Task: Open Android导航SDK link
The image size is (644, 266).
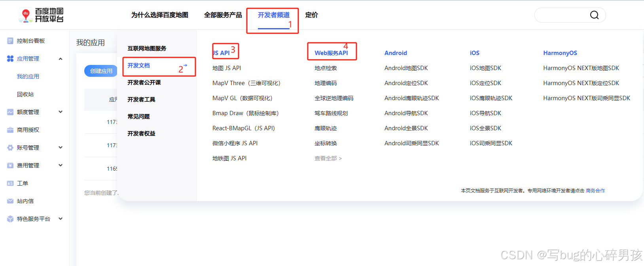Action: [406, 113]
